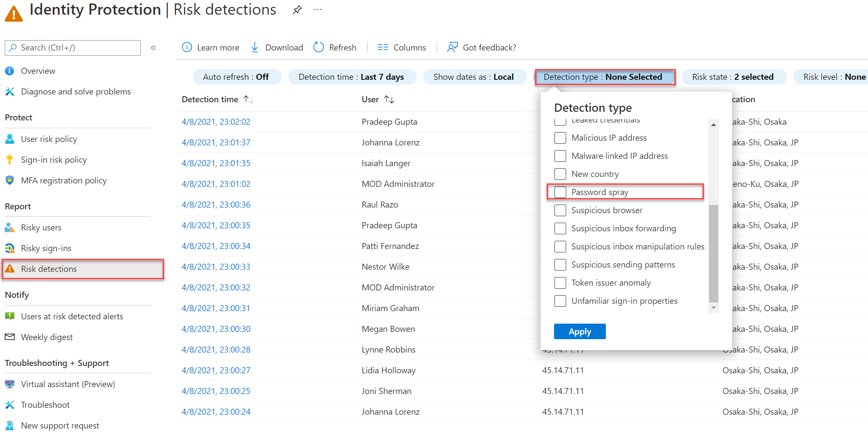This screenshot has height=438, width=868.
Task: Click the Refresh circular arrow icon
Action: pos(319,47)
